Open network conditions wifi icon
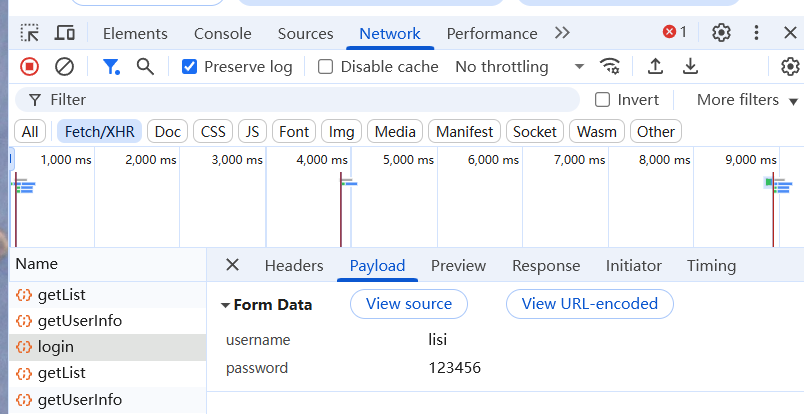 tap(610, 66)
